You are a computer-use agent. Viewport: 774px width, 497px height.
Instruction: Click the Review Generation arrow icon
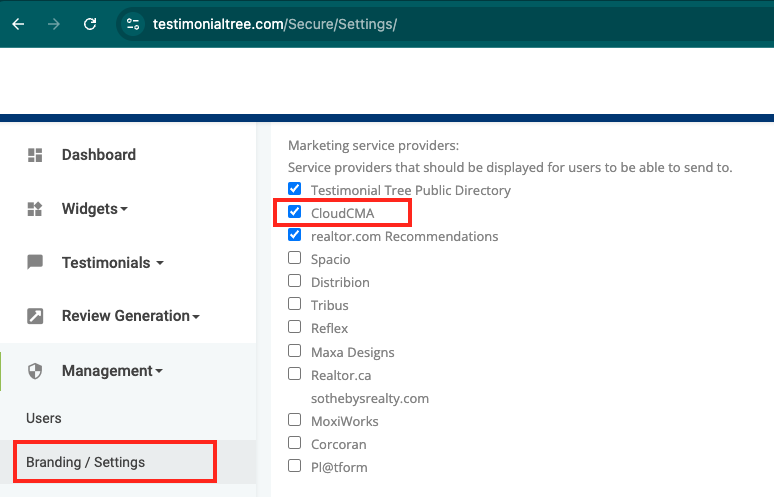tap(35, 316)
